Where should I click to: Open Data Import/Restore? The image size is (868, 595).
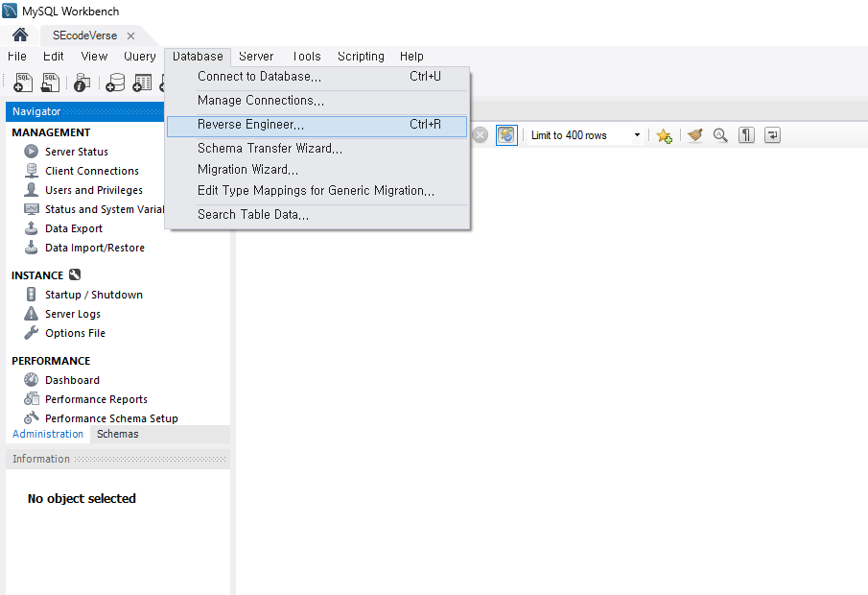[x=95, y=248]
